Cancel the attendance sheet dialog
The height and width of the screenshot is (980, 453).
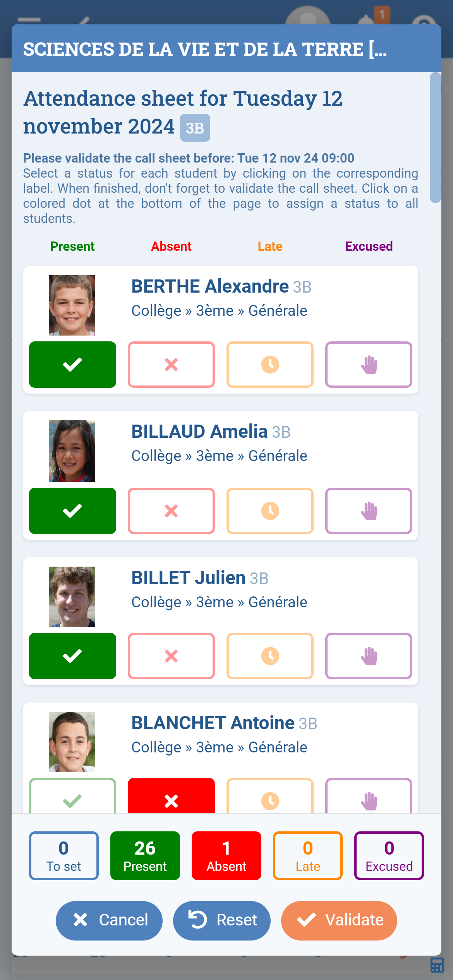click(109, 920)
